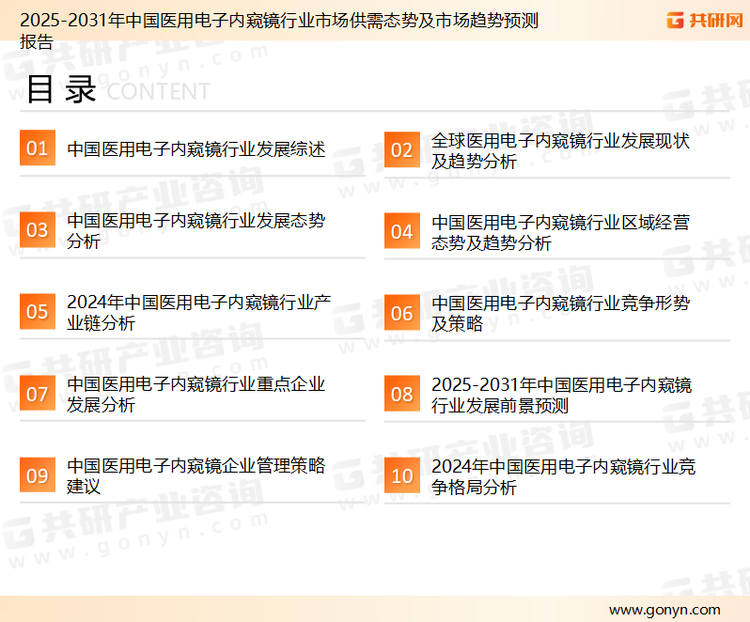Click the 共研网 logo in the header

705,20
